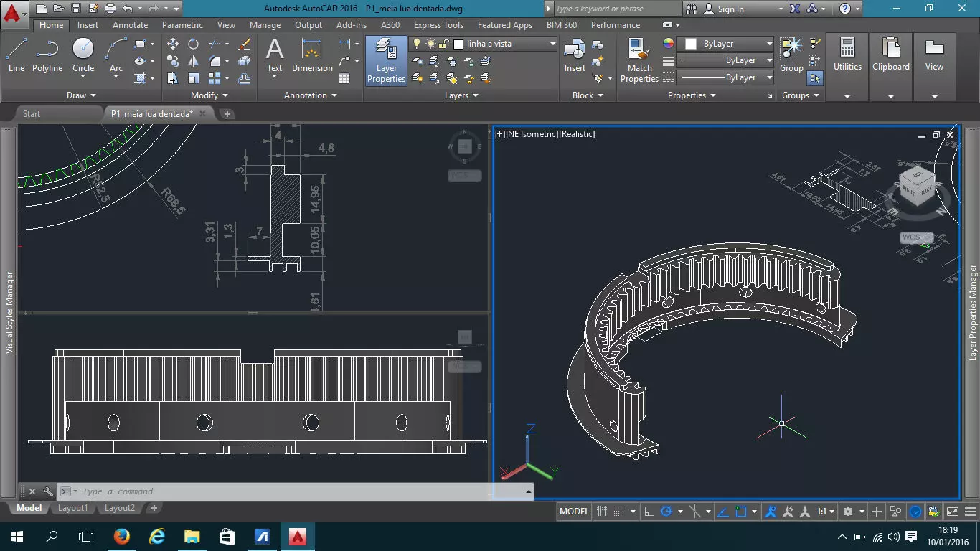Open the Layout1 tab

[x=72, y=508]
